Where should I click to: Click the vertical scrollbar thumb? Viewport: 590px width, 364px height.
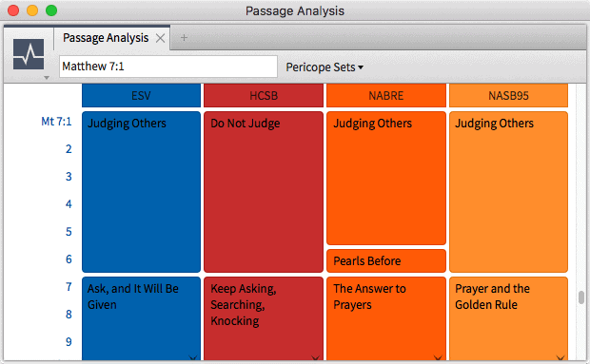[581, 297]
